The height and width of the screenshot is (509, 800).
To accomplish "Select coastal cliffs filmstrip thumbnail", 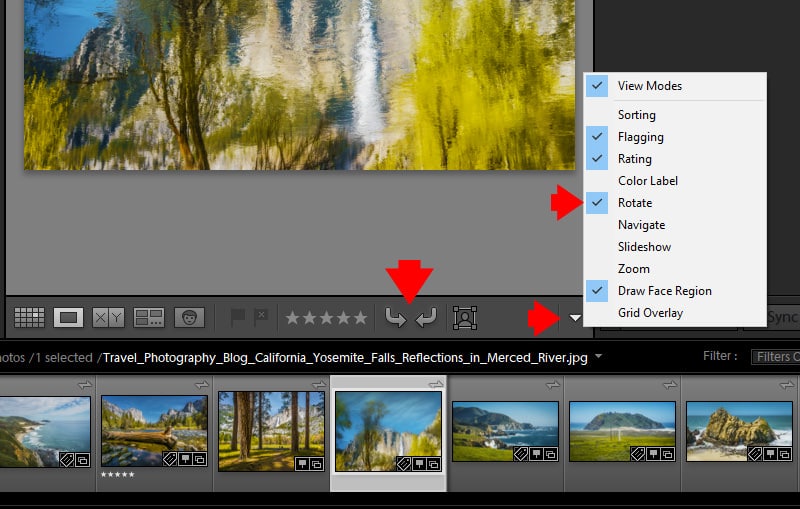I will pyautogui.click(x=45, y=432).
